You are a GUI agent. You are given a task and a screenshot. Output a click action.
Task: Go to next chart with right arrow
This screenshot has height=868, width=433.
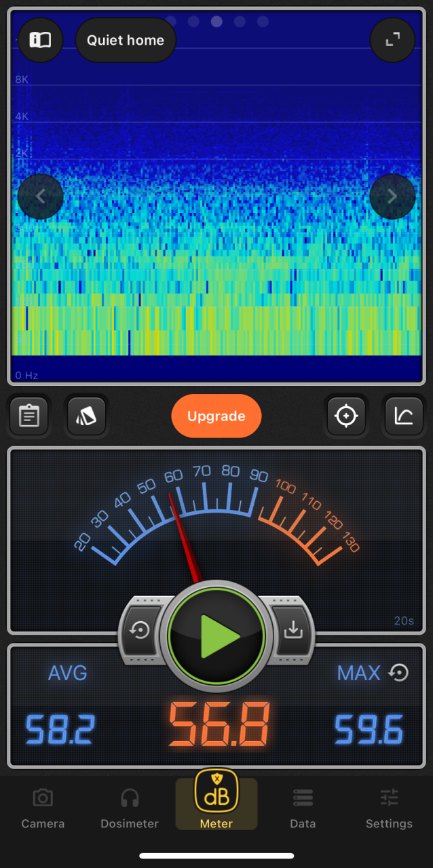[x=392, y=197]
